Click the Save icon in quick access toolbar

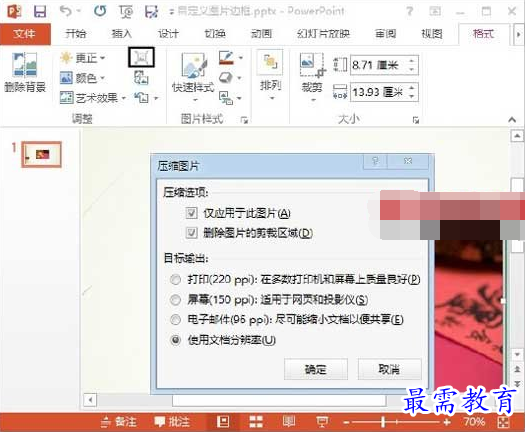pos(40,12)
